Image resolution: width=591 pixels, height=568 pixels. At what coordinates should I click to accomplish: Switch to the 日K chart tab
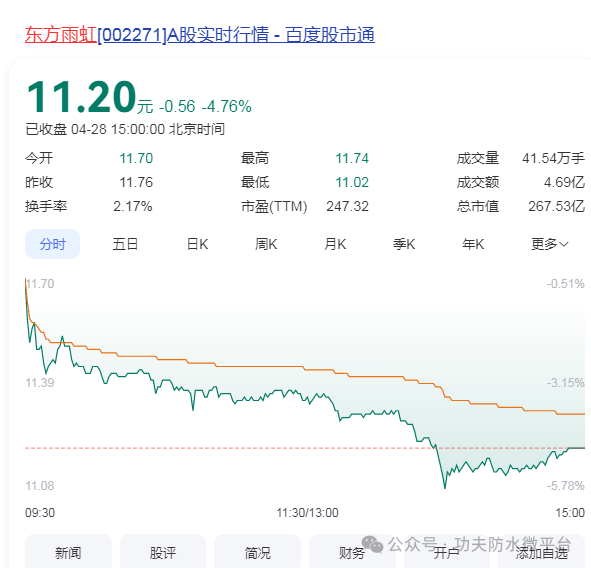pyautogui.click(x=198, y=244)
